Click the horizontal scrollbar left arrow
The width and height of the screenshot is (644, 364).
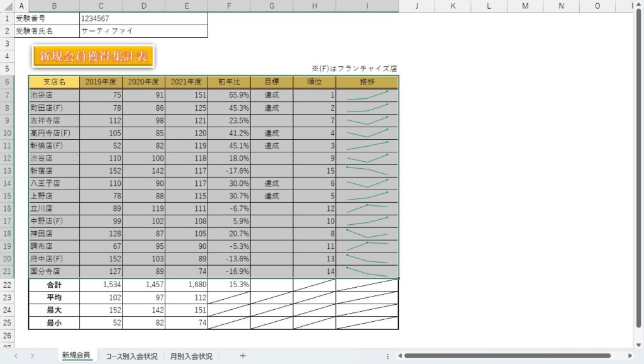coord(399,356)
